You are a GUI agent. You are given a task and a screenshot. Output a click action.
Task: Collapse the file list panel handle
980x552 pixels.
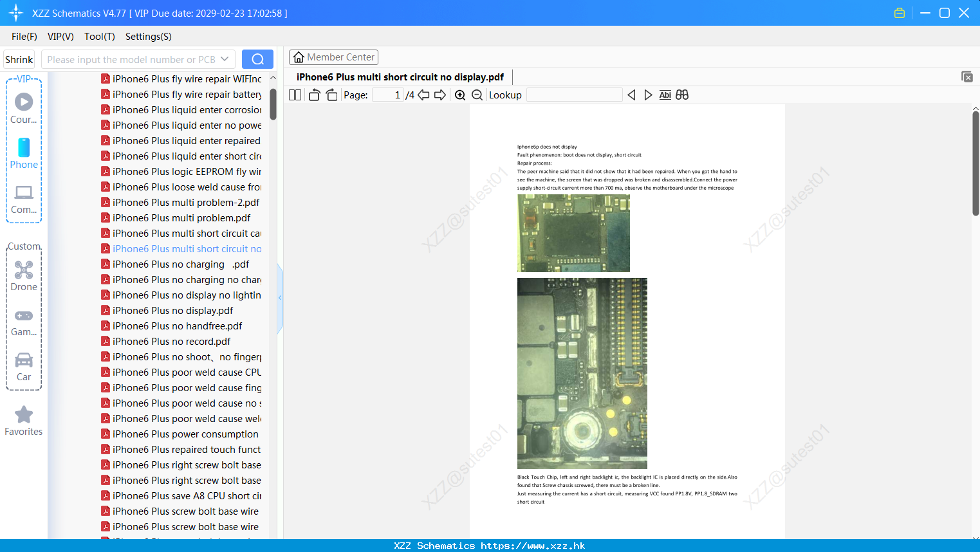tap(280, 298)
